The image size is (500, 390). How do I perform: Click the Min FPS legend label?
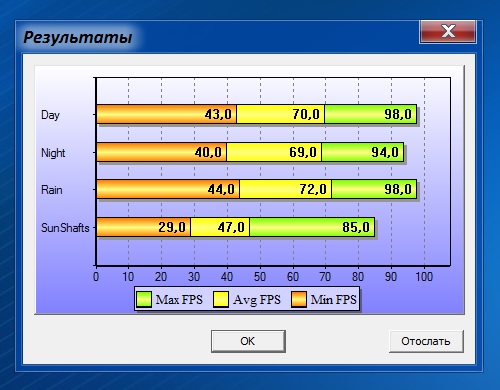pyautogui.click(x=334, y=299)
